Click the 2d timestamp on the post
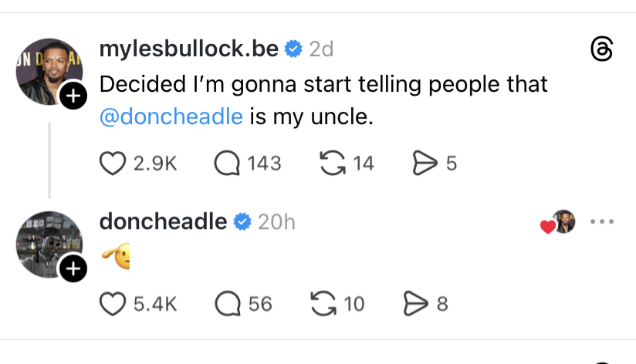The image size is (636, 364). (321, 49)
